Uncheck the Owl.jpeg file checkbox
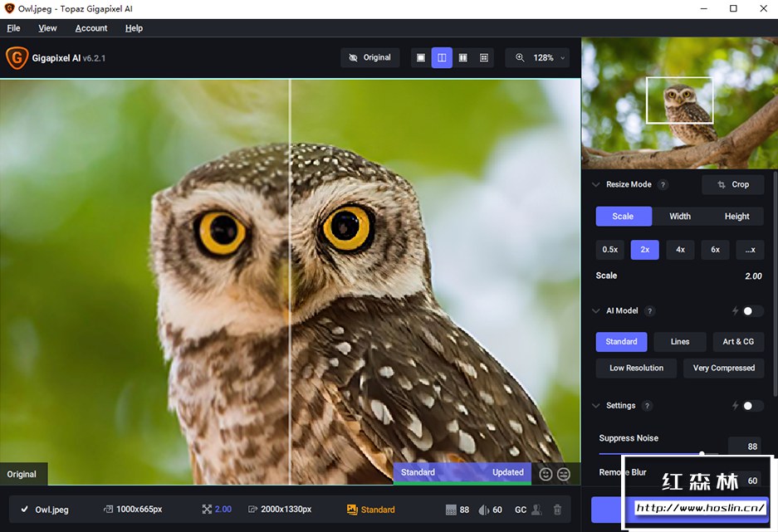Viewport: 778px width, 532px height. [25, 510]
